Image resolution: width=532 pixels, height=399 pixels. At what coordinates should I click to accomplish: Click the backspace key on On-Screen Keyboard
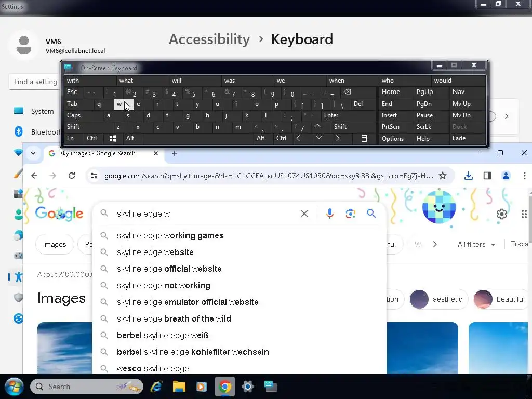coord(347,92)
